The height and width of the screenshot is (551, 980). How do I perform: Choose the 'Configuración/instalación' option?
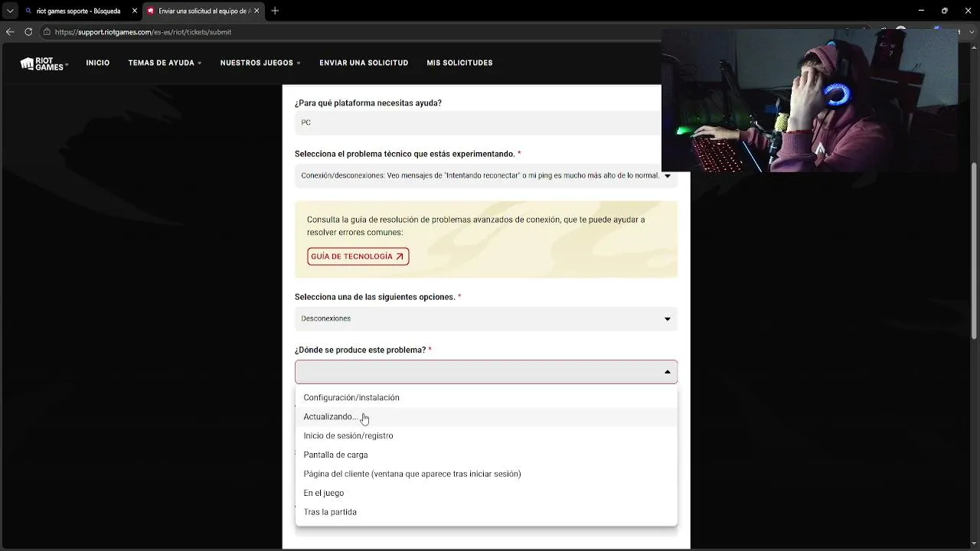pyautogui.click(x=486, y=397)
